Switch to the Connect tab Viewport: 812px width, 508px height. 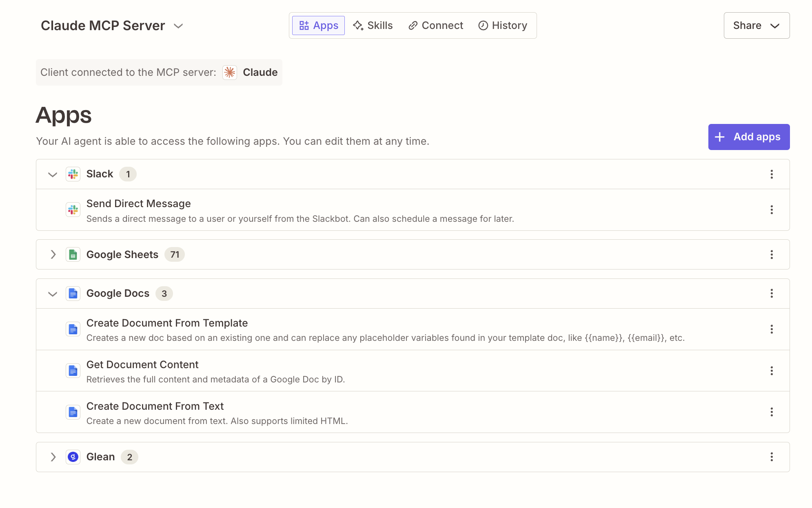coord(435,25)
